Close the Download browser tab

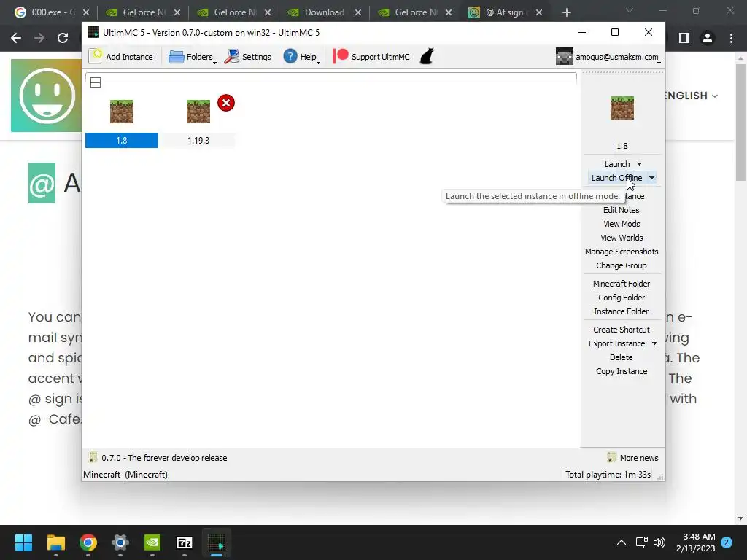358,12
